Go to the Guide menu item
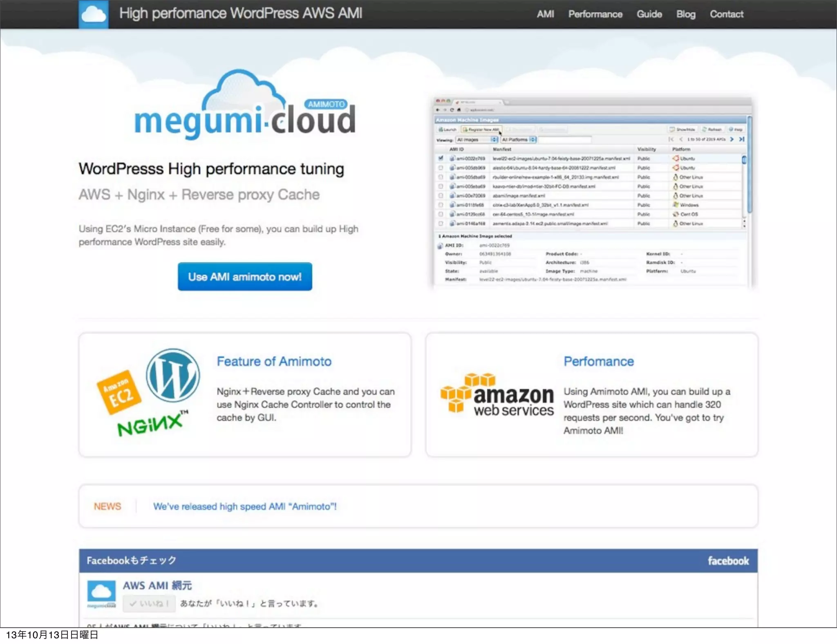The width and height of the screenshot is (837, 644). [x=649, y=14]
